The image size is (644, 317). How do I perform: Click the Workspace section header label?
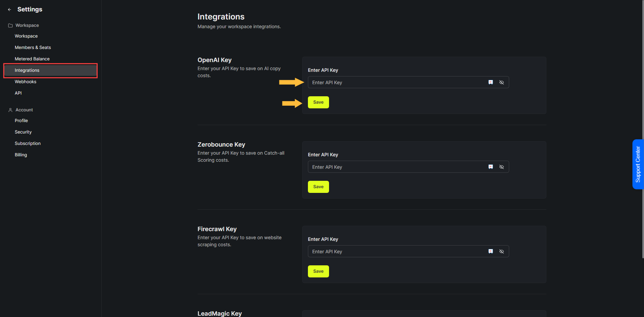point(27,25)
